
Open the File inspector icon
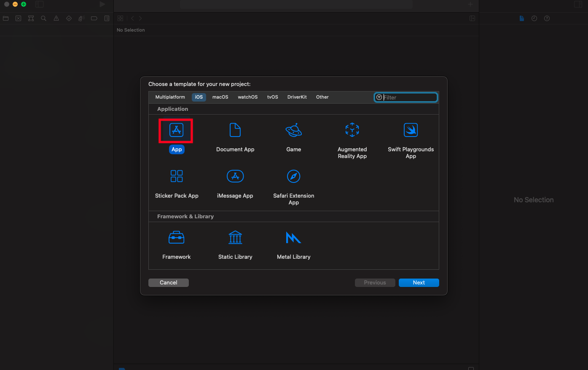(522, 19)
